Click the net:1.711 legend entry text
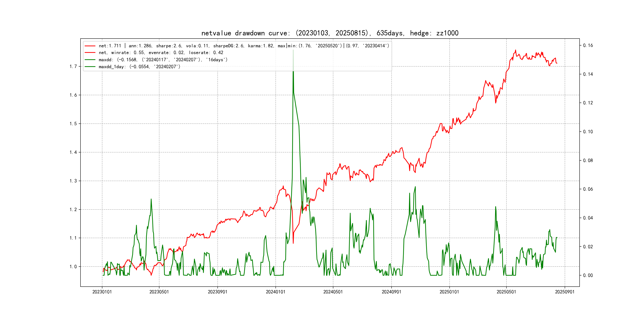The height and width of the screenshot is (322, 644). click(x=244, y=46)
